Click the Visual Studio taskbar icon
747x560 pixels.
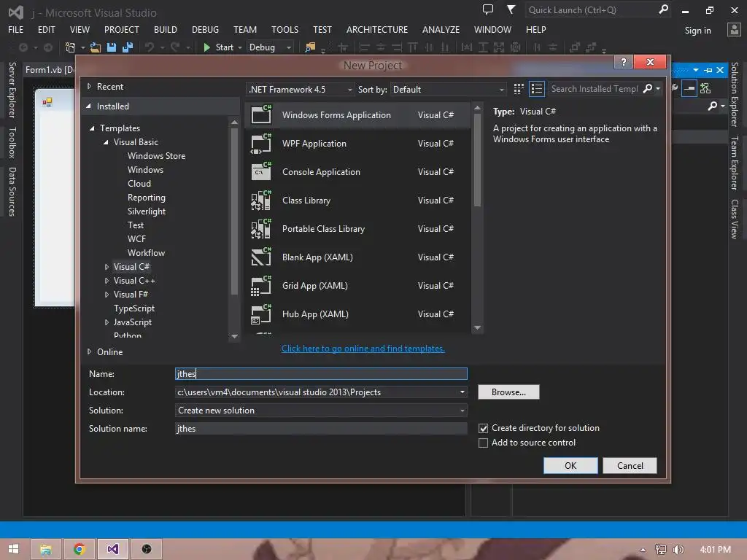[113, 550]
